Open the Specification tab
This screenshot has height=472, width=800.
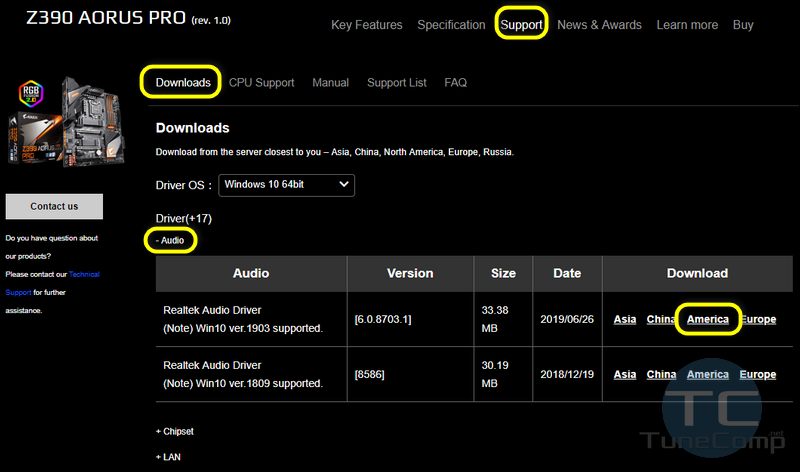tap(451, 25)
